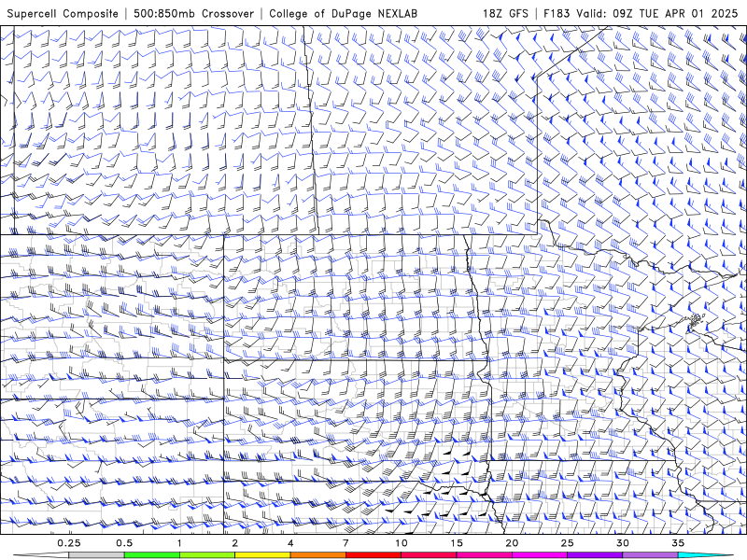Image resolution: width=747 pixels, height=560 pixels.
Task: Click the yellow color bar segment
Action: [262, 555]
